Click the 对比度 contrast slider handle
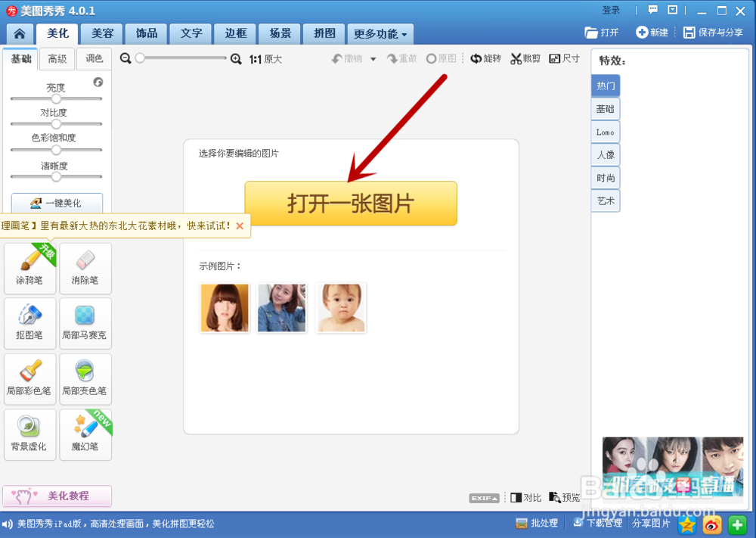The image size is (756, 538). (x=57, y=124)
